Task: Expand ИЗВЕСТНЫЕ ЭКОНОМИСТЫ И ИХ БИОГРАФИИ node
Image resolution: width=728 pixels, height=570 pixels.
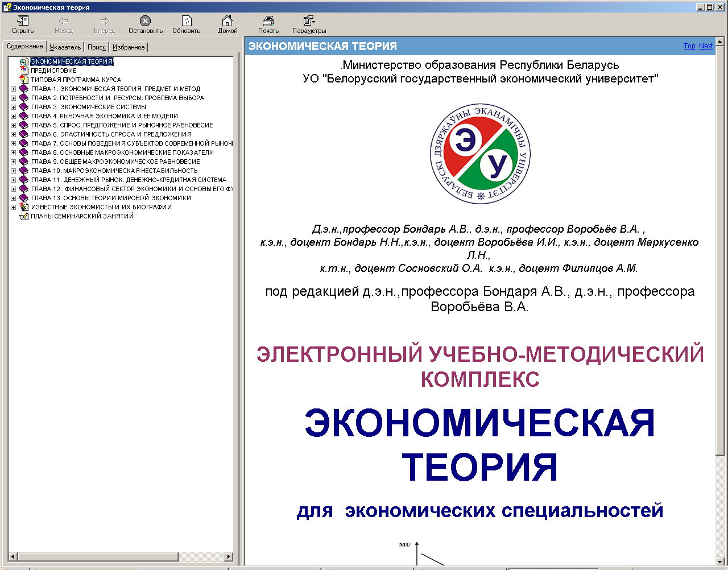Action: click(x=14, y=207)
